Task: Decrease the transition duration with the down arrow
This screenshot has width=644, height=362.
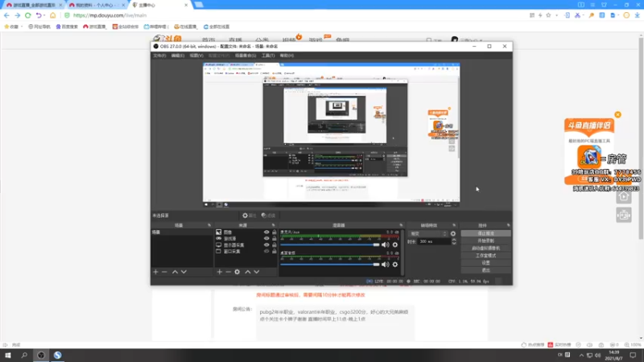Action: click(454, 244)
